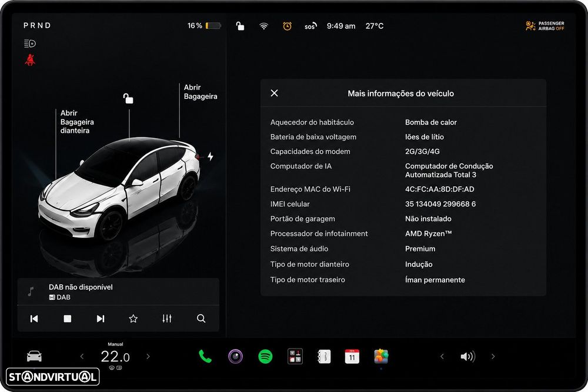Screen dimensions: 588x392
Task: Open the DAB não disponível media card
Action: [118, 292]
